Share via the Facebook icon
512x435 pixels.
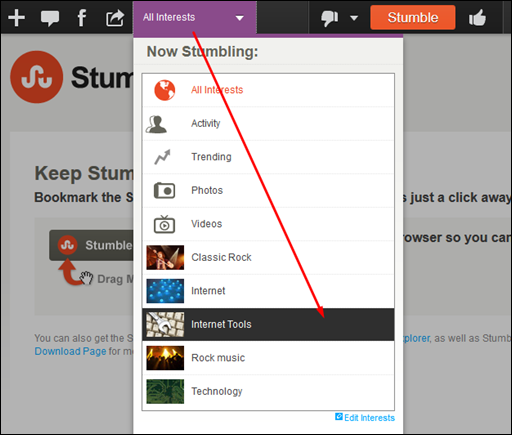click(82, 18)
